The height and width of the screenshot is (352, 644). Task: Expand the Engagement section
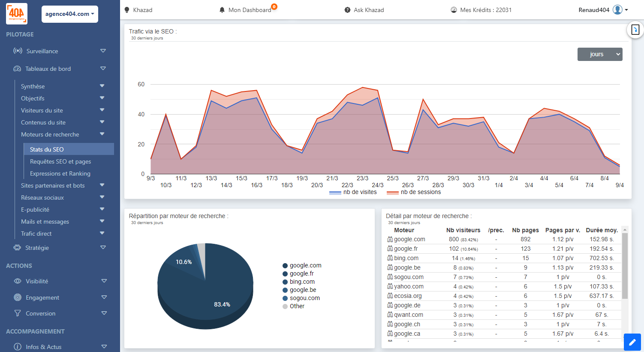(104, 297)
